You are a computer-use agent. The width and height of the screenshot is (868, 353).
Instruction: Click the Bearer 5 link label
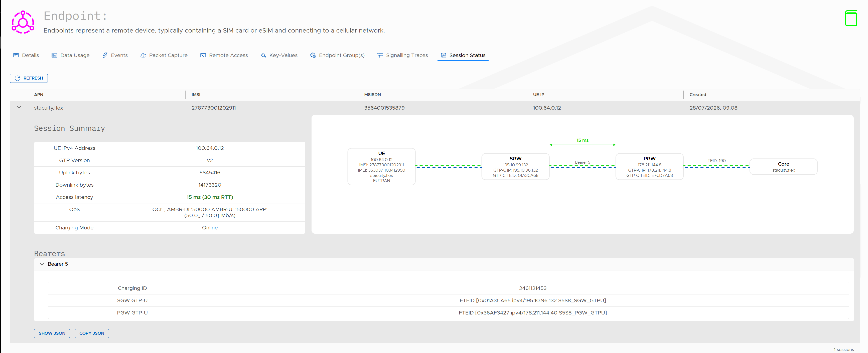[x=582, y=162]
